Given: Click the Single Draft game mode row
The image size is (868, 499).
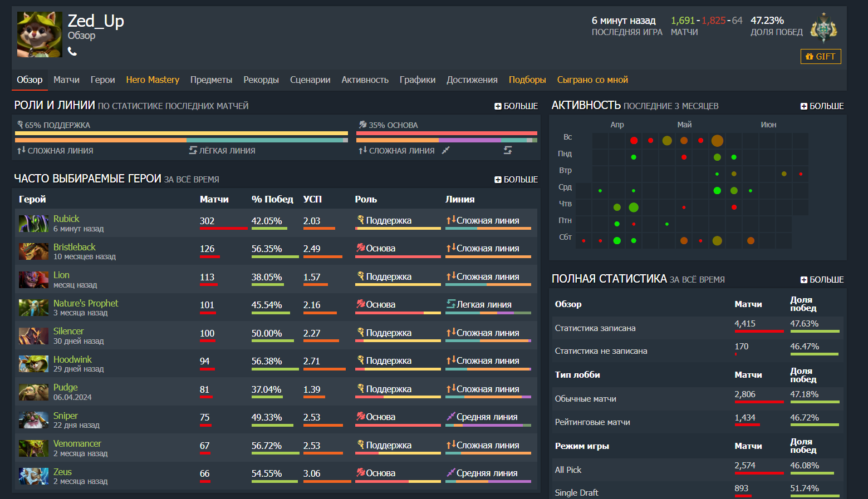Looking at the screenshot, I should (698, 492).
